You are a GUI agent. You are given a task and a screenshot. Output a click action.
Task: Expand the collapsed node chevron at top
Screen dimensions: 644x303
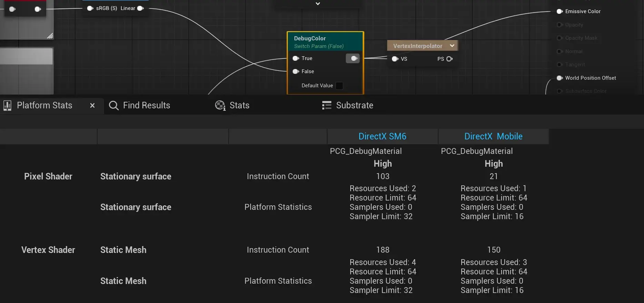[x=318, y=4]
